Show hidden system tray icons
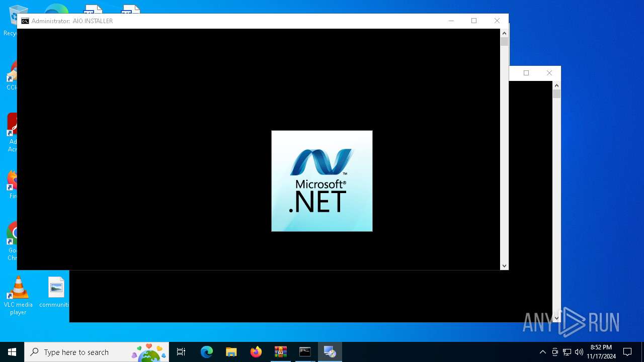Image resolution: width=644 pixels, height=362 pixels. pyautogui.click(x=543, y=352)
